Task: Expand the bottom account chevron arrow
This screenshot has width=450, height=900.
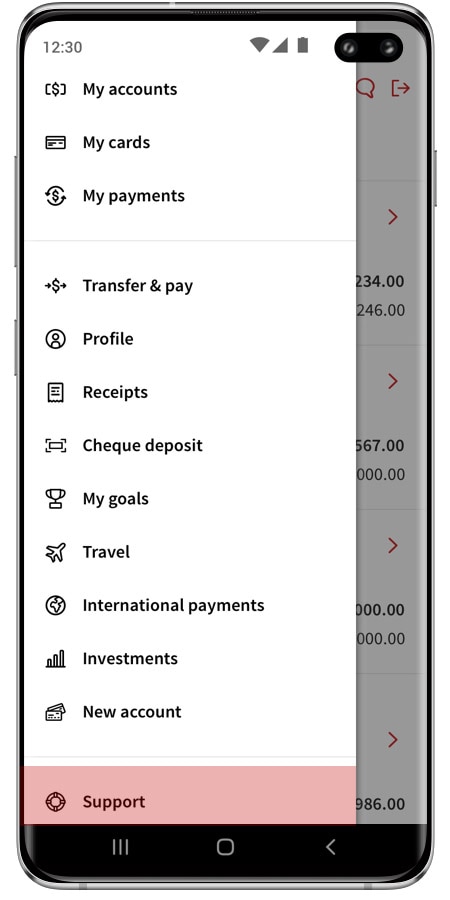Action: tap(393, 739)
